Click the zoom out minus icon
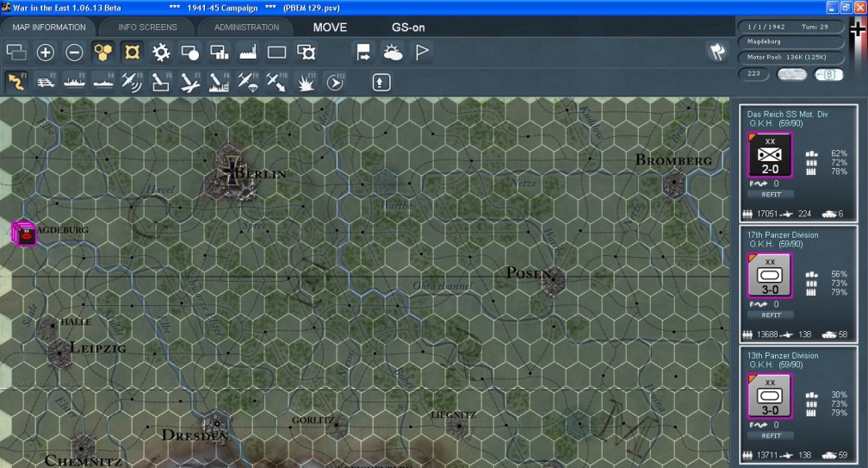 [x=75, y=52]
